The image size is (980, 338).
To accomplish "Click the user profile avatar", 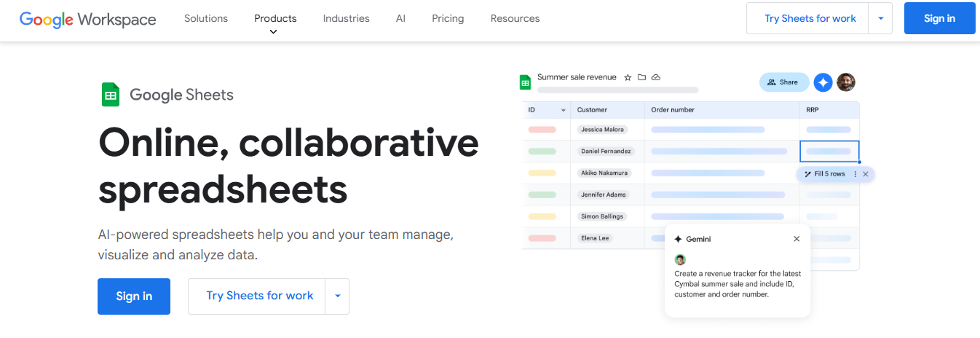I will point(845,82).
